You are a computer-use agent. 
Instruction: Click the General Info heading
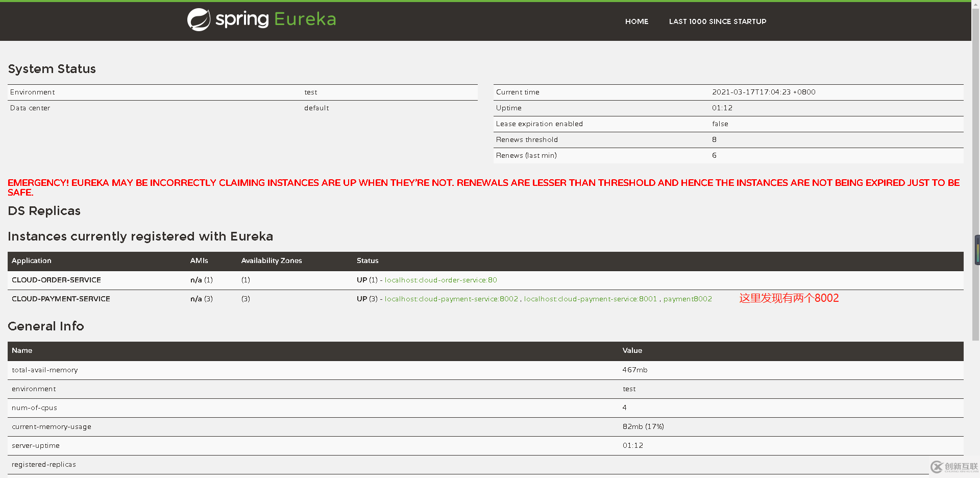46,326
